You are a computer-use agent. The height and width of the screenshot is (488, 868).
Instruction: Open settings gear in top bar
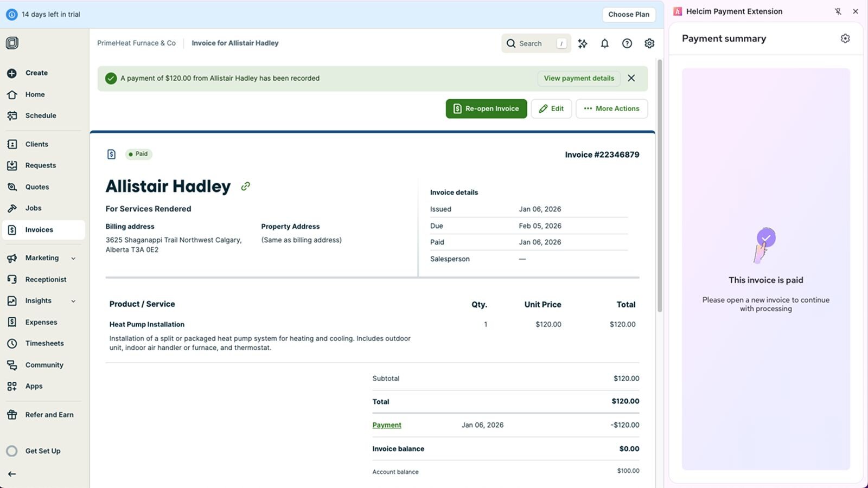pos(649,43)
